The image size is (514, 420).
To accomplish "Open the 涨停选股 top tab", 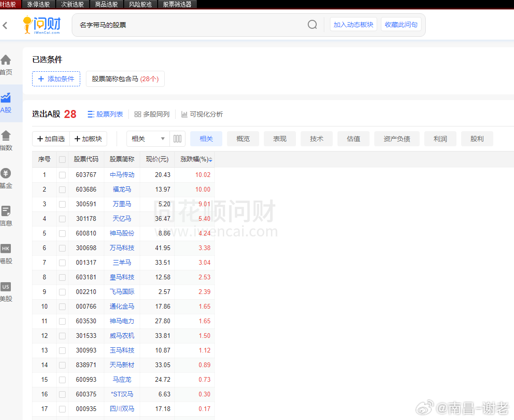I will (x=38, y=4).
